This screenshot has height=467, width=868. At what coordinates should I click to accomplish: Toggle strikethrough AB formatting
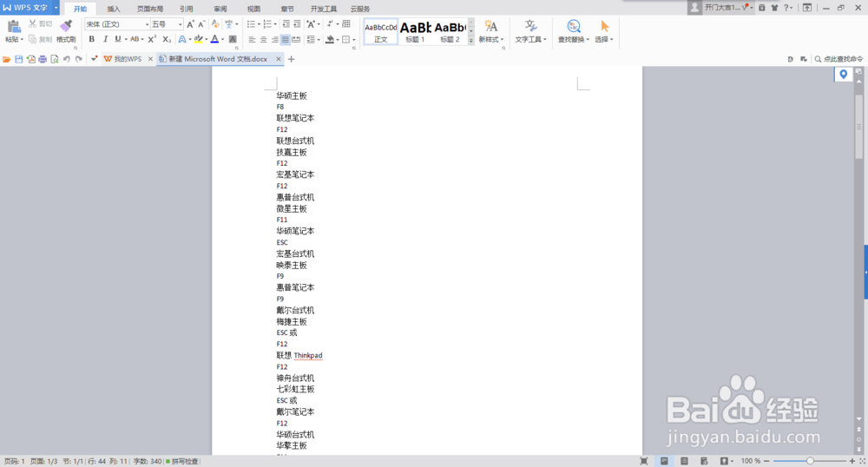click(x=135, y=39)
